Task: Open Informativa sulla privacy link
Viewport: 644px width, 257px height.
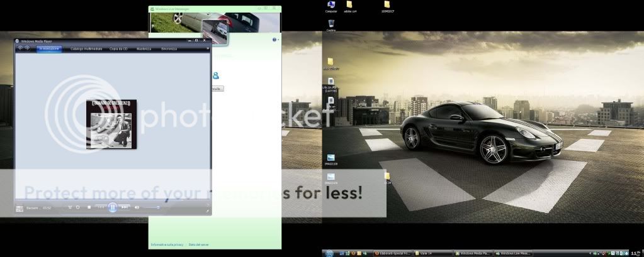Action: pyautogui.click(x=167, y=244)
